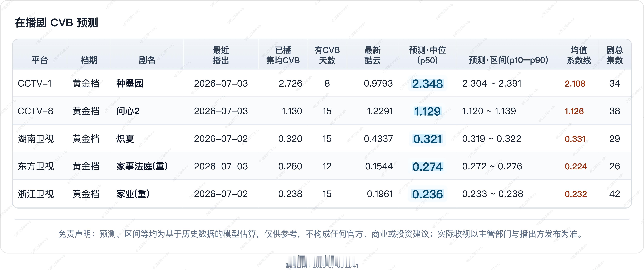Screen dimensions: 644x270
Task: Click total episodes value '34'
Action: 615,83
